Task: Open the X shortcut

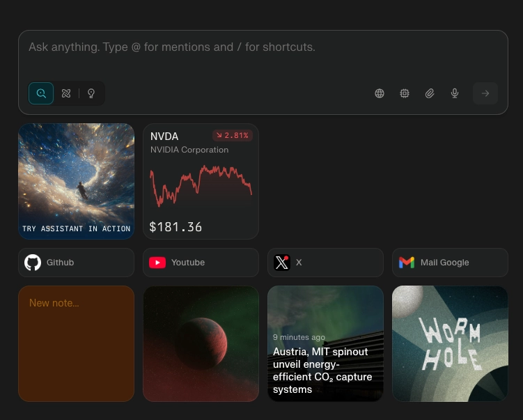Action: tap(325, 263)
